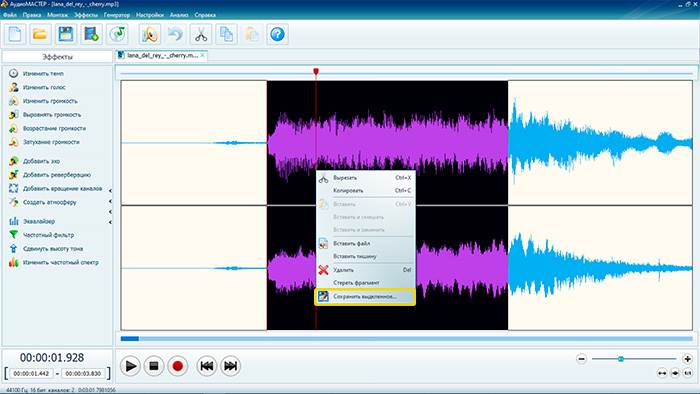The height and width of the screenshot is (394, 700).
Task: Click the selection end time field 00:00:03.830
Action: (83, 373)
